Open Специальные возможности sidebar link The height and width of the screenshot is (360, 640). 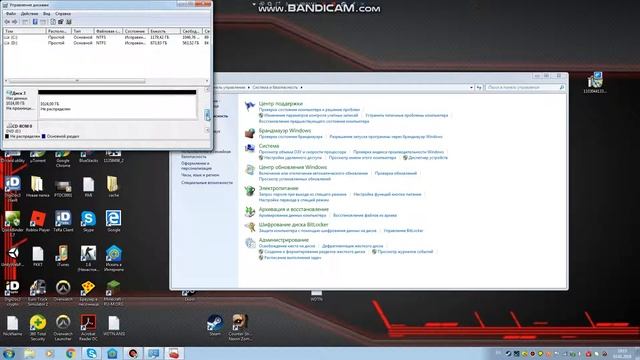click(x=207, y=183)
